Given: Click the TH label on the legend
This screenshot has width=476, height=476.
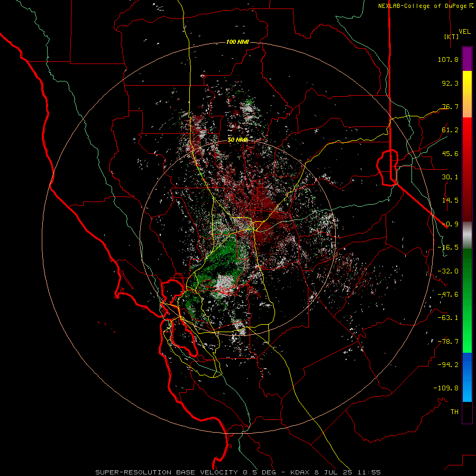Looking at the screenshot, I should (454, 411).
